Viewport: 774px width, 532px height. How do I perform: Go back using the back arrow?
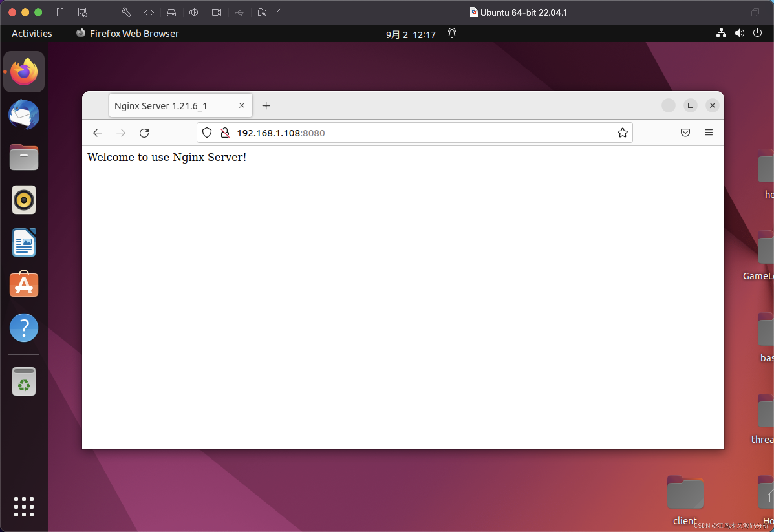[97, 133]
